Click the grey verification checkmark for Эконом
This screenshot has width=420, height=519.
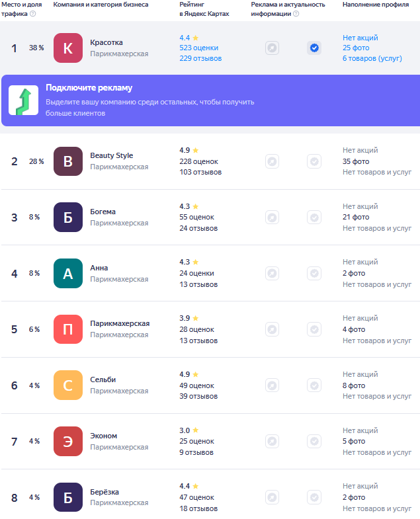pos(314,441)
